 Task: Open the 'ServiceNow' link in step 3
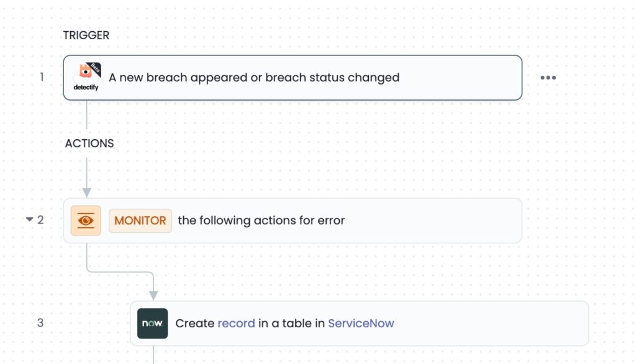361,324
